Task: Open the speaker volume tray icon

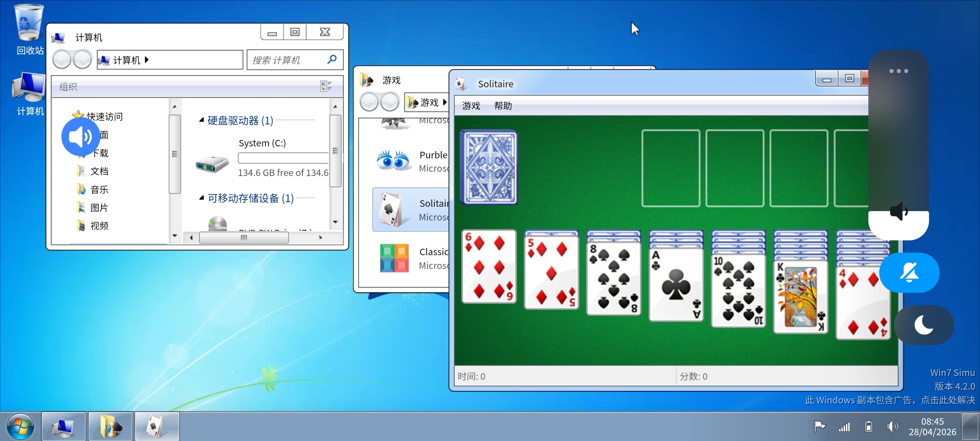Action: [892, 426]
